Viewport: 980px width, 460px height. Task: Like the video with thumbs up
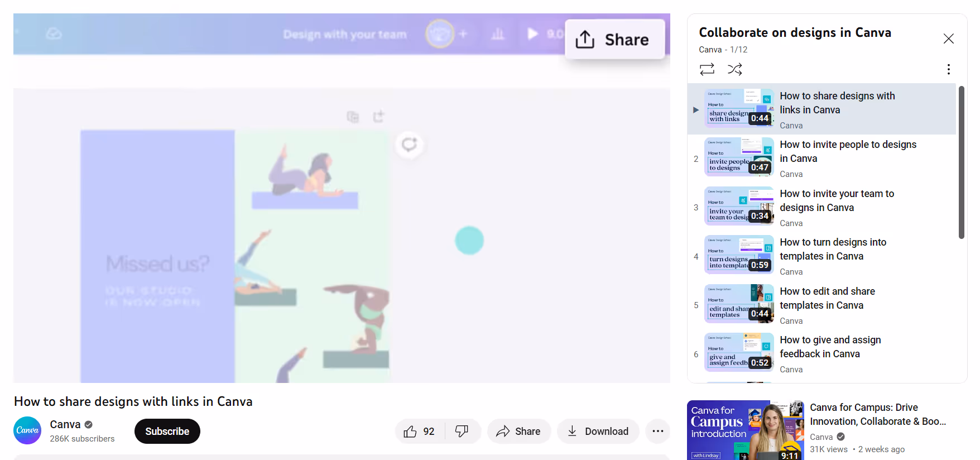point(420,432)
